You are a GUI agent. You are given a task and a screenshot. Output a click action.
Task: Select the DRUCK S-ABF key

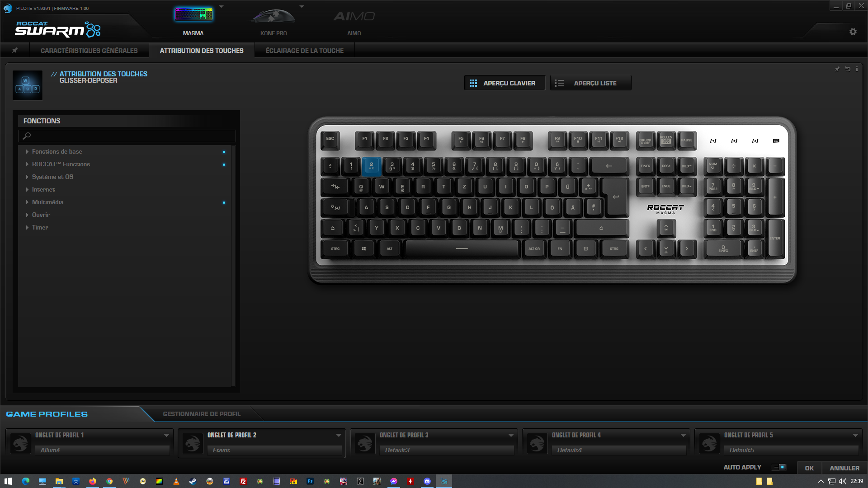coord(645,140)
